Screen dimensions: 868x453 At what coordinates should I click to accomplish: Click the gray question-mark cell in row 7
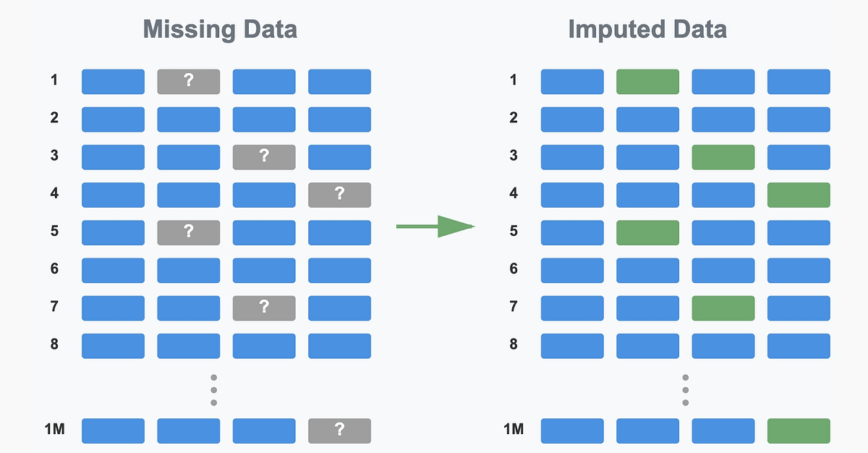pyautogui.click(x=264, y=308)
